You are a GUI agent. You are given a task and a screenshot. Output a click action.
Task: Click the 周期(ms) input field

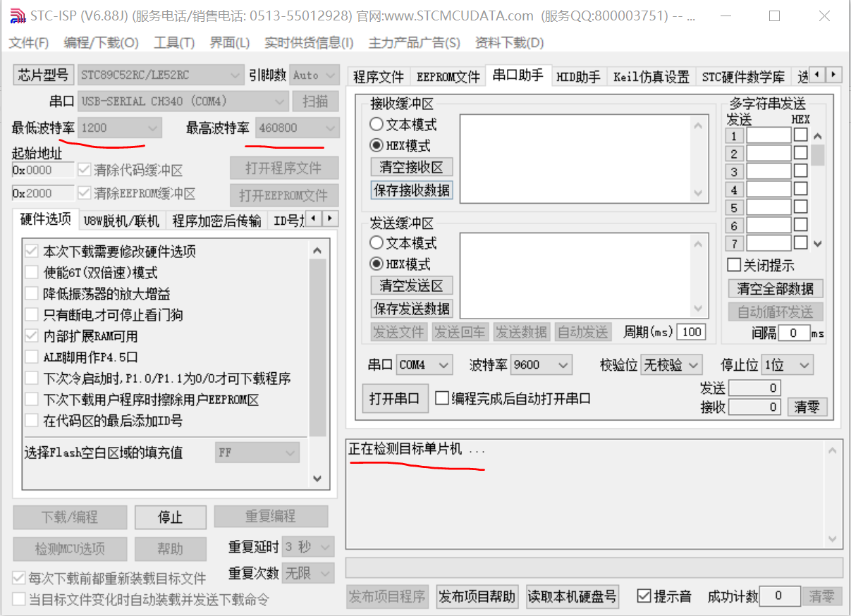[691, 331]
